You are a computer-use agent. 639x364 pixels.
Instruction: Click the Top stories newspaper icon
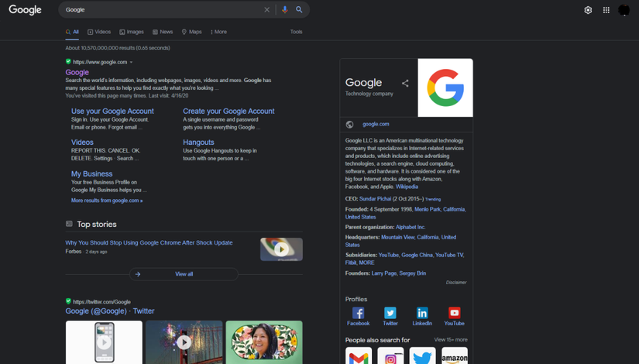[x=69, y=224]
